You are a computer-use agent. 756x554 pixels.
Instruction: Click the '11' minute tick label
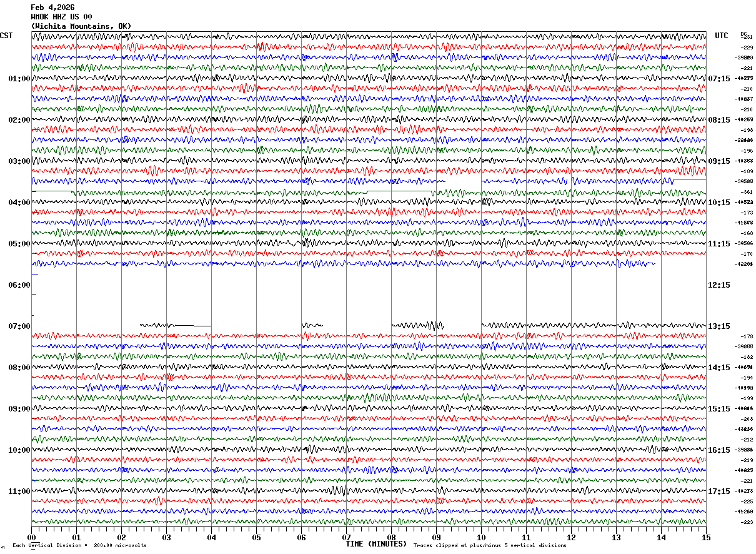pos(526,537)
